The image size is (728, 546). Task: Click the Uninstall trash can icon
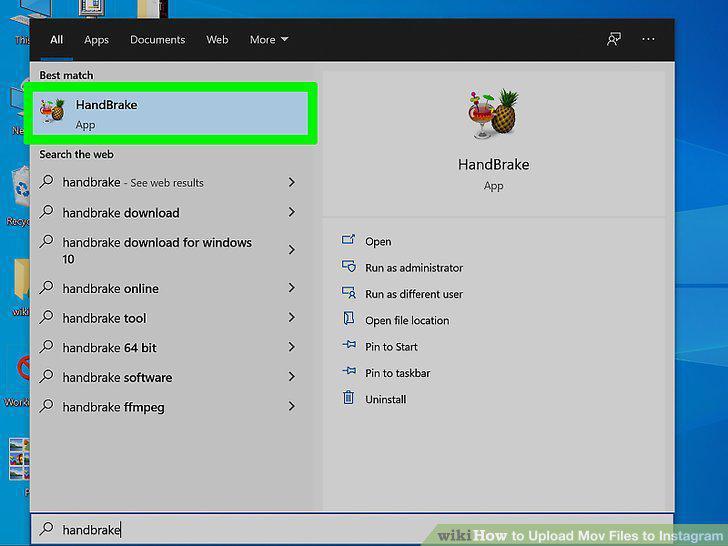tap(348, 397)
